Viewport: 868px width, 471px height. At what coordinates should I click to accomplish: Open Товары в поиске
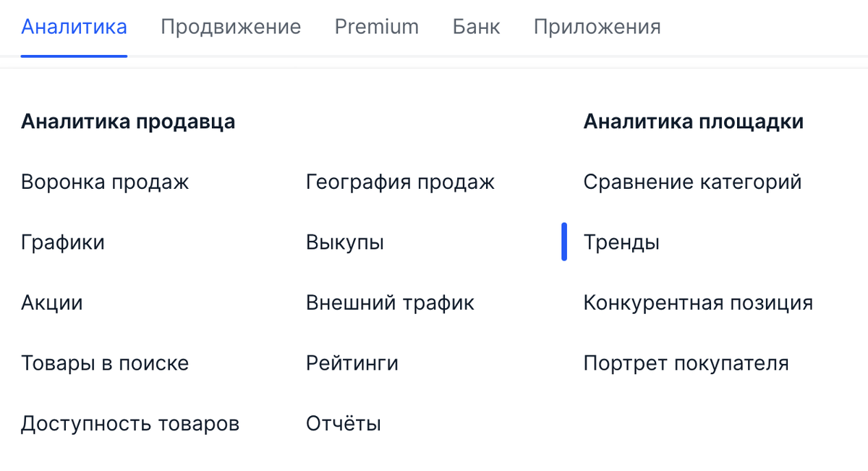105,363
